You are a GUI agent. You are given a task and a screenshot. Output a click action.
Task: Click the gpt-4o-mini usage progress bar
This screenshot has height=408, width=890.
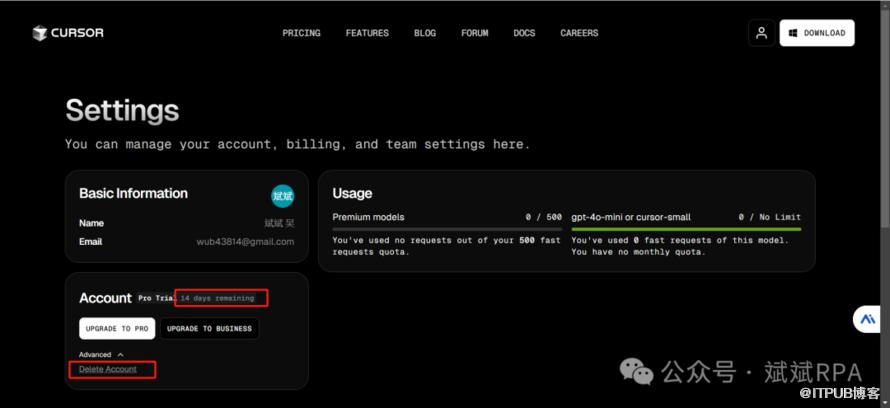[685, 229]
